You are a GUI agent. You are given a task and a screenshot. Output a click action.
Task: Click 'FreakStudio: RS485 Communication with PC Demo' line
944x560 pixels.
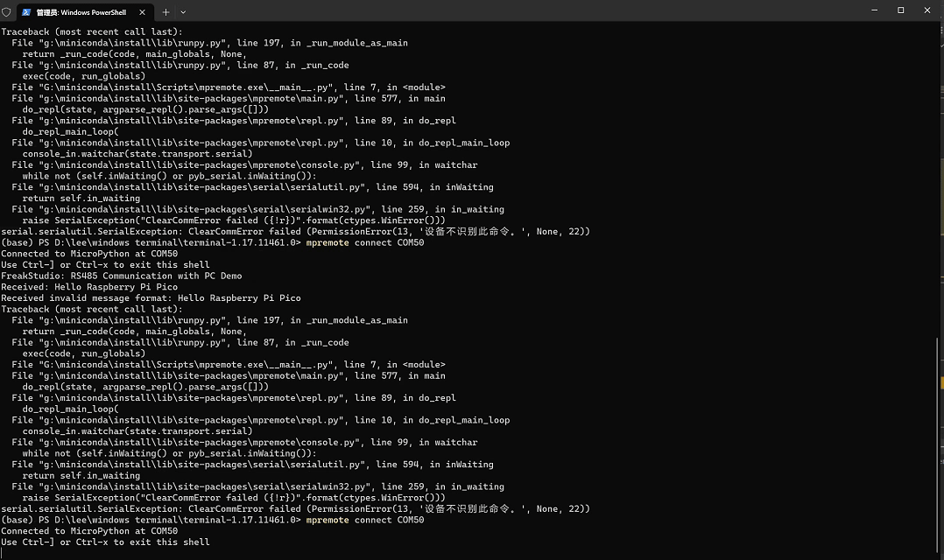[122, 276]
